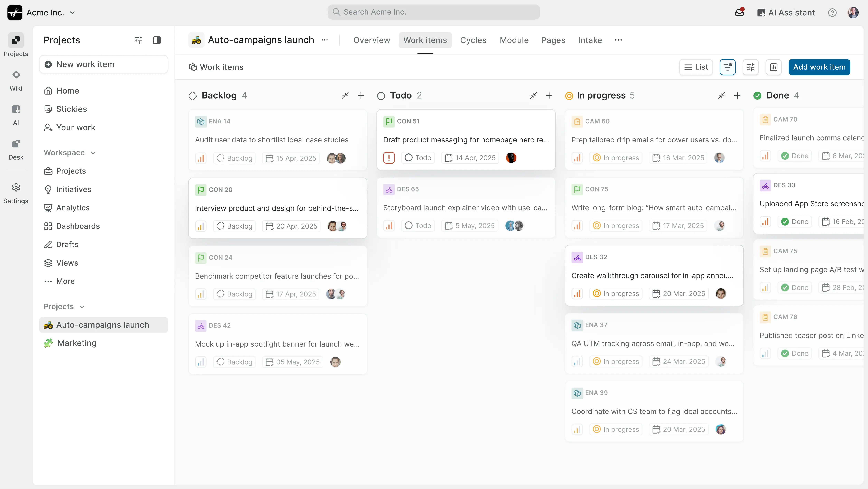Open display properties icon beside filter icon
The height and width of the screenshot is (489, 868).
point(751,67)
